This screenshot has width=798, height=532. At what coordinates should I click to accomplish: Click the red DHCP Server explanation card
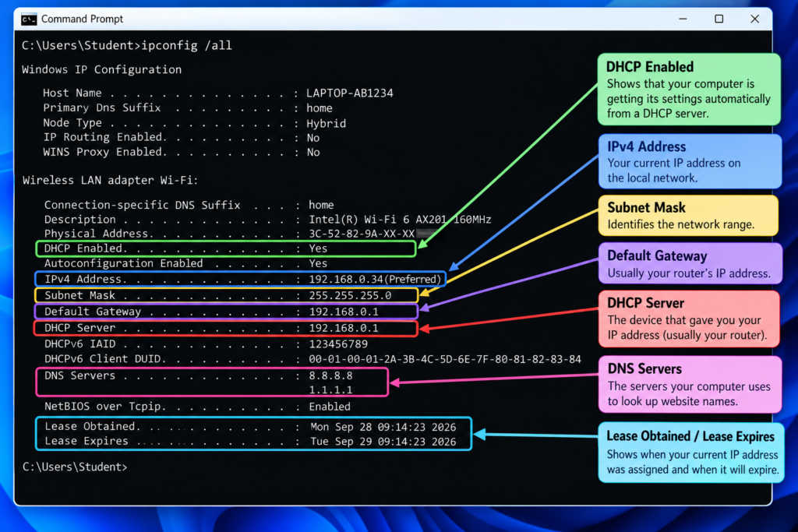(x=689, y=319)
